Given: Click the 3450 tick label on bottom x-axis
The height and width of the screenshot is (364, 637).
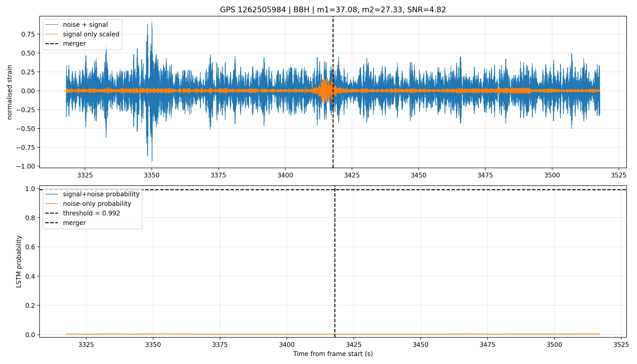Looking at the screenshot, I should pos(420,345).
